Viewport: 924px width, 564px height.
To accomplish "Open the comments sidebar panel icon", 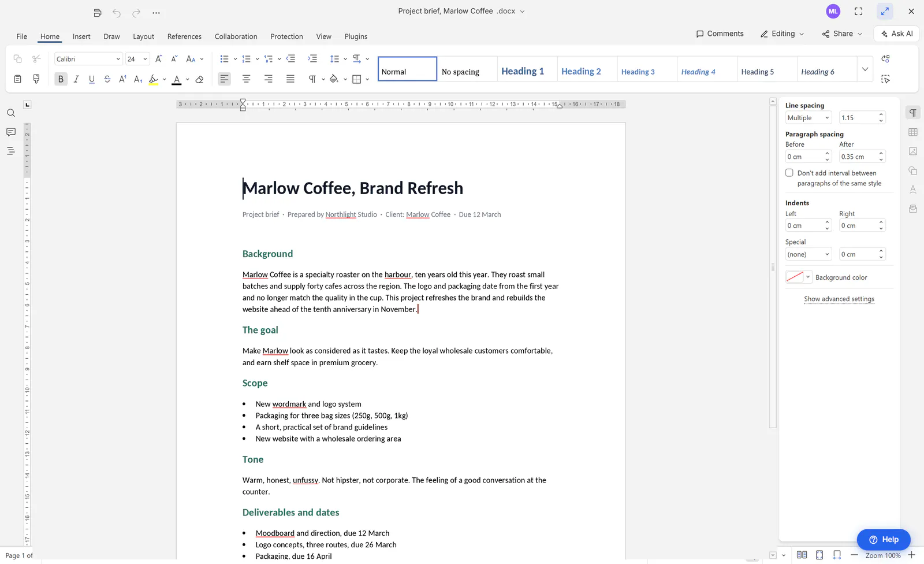I will click(11, 132).
